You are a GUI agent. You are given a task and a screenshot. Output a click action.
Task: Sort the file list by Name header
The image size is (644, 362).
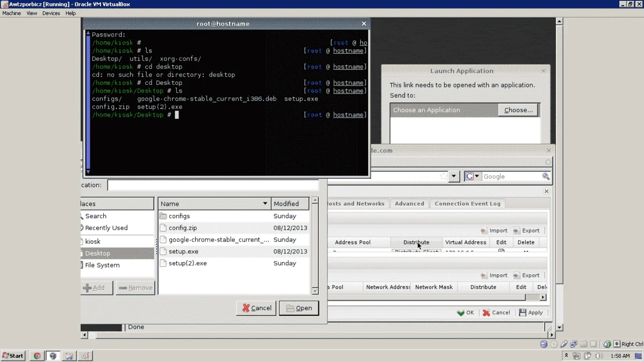(x=214, y=204)
